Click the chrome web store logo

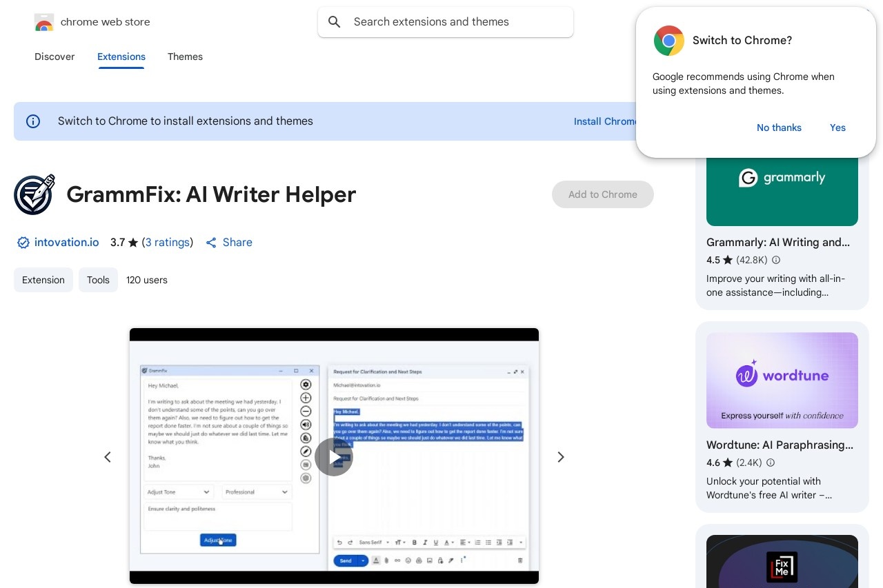pos(43,22)
